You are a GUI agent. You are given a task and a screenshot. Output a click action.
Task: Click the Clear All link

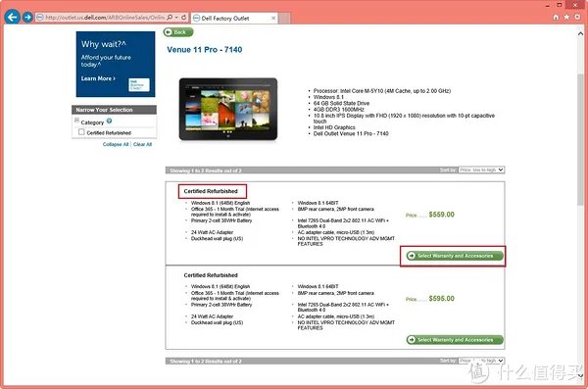pos(142,144)
